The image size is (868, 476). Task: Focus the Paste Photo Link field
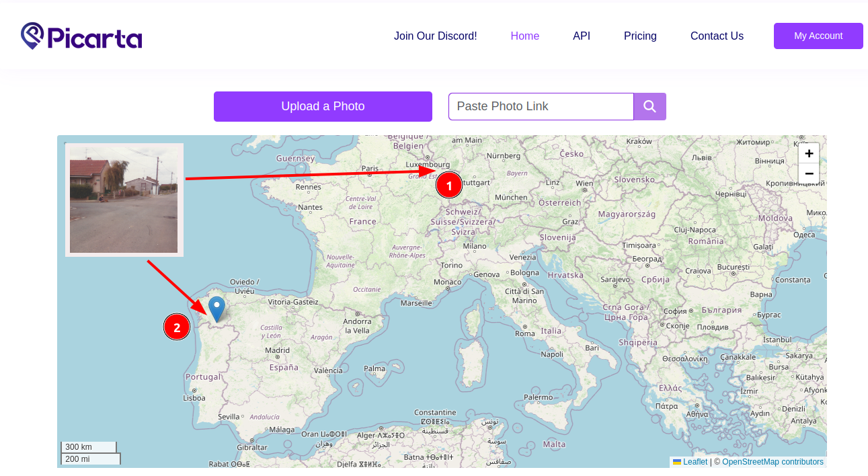[541, 106]
